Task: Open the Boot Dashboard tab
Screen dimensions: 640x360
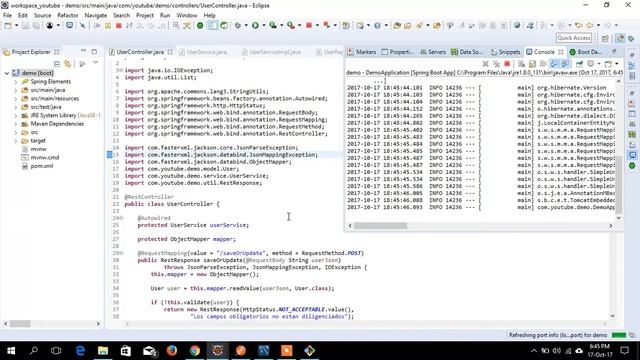Action: tap(585, 52)
